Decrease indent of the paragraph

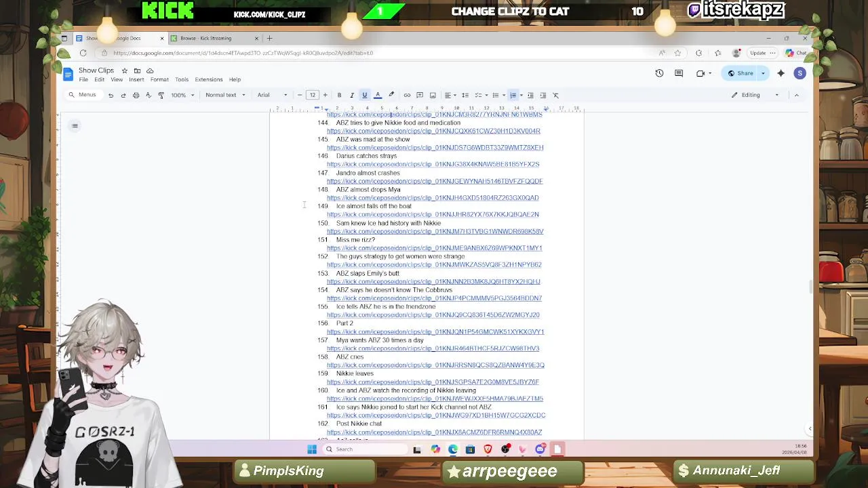click(x=530, y=95)
